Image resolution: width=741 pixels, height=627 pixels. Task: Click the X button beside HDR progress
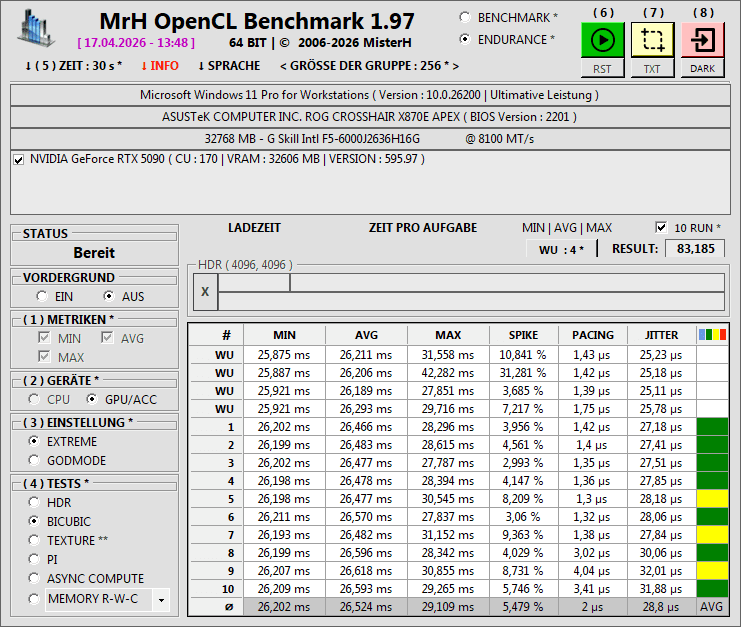pyautogui.click(x=205, y=292)
